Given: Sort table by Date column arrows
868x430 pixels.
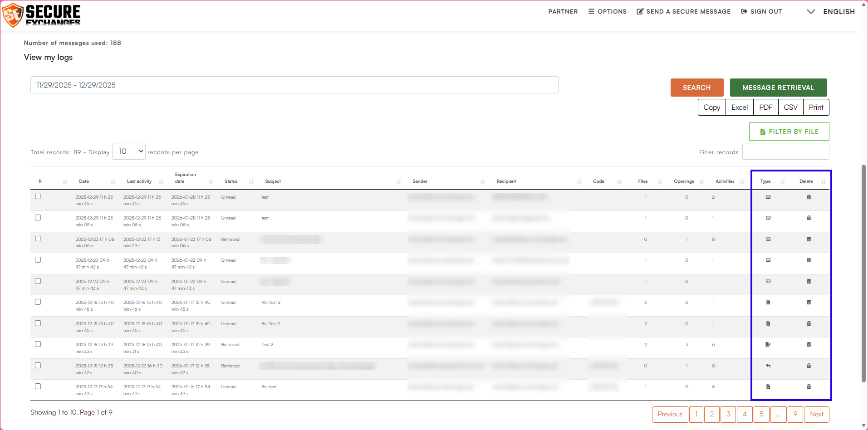Looking at the screenshot, I should coord(113,182).
